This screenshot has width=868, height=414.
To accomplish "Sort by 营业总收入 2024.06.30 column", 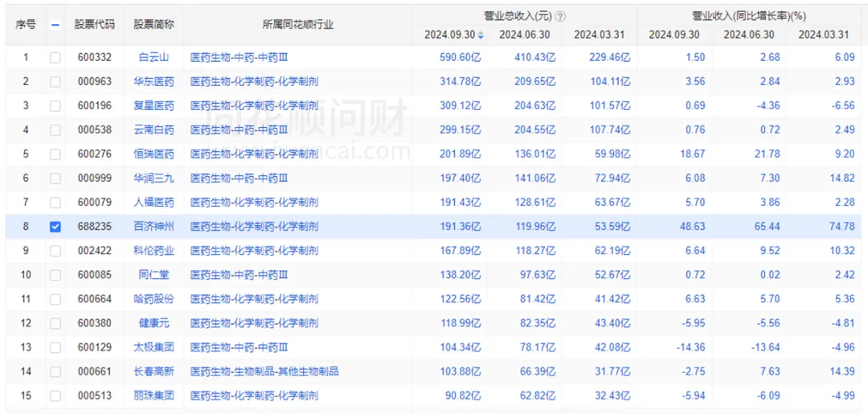I will tap(524, 35).
